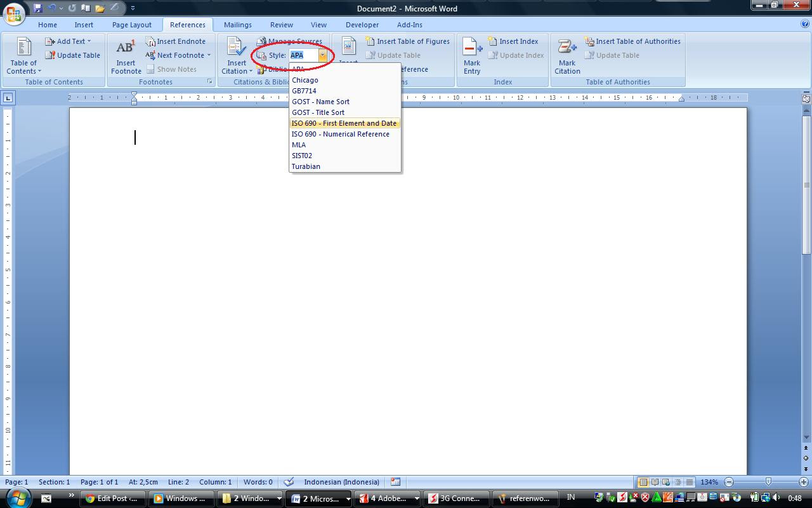Click the vertical scrollbar down arrow

pos(806,438)
